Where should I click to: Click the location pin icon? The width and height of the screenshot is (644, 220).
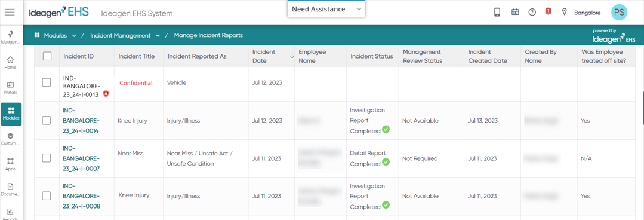(565, 13)
